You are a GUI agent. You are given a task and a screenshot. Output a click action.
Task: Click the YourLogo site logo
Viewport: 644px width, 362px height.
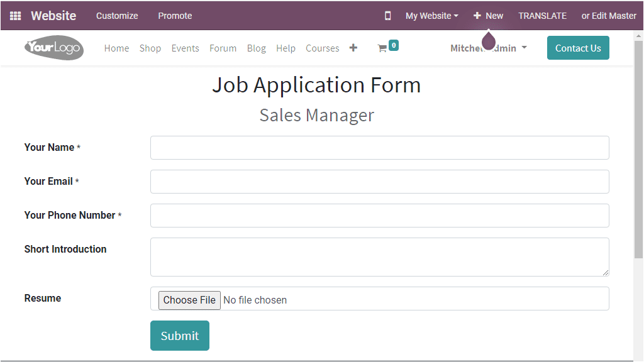[x=54, y=48]
